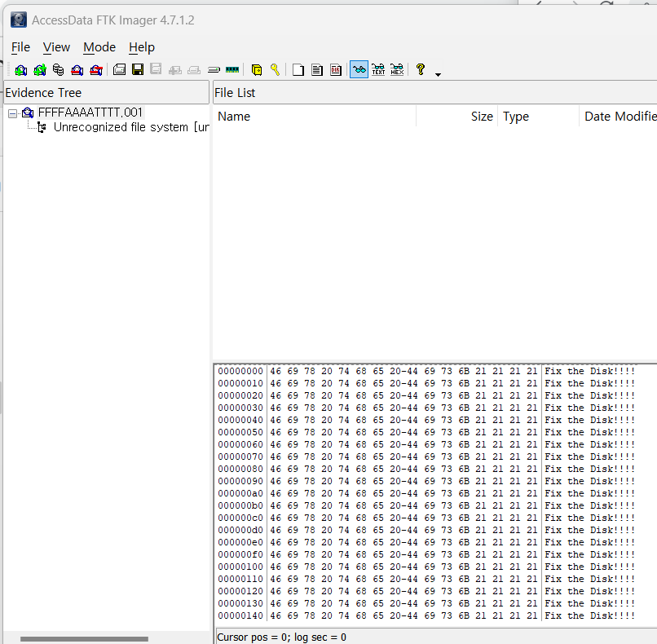
Task: Collapse the FFFFAAAATTTT.001 tree node
Action: tap(13, 113)
